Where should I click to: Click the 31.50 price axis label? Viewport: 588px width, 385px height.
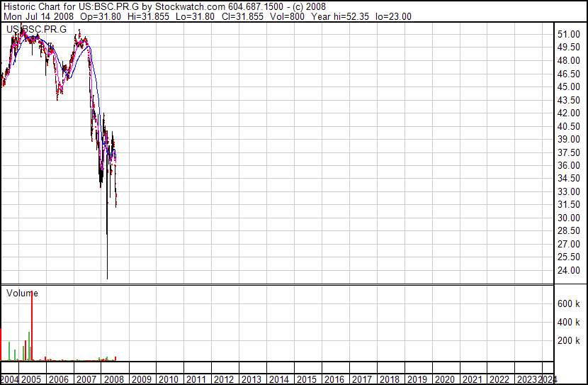point(569,204)
